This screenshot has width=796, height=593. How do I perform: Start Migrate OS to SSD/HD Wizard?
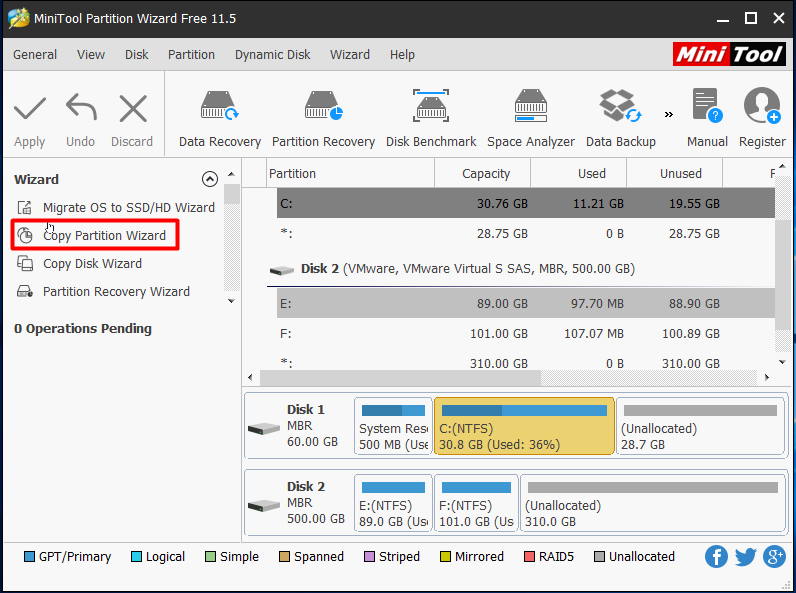click(x=116, y=208)
